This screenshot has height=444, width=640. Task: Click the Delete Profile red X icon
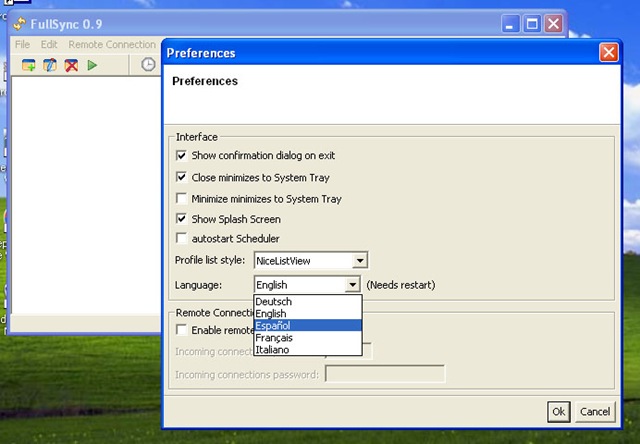[71, 65]
